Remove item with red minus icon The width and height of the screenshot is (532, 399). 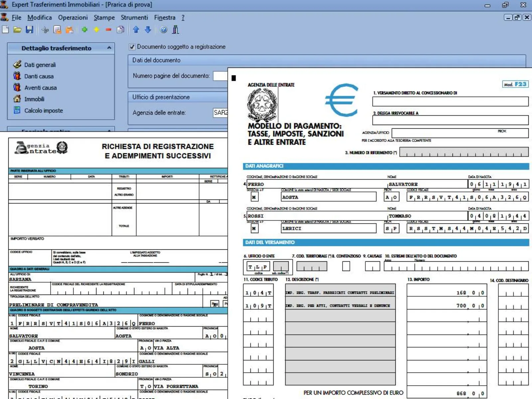point(108,30)
